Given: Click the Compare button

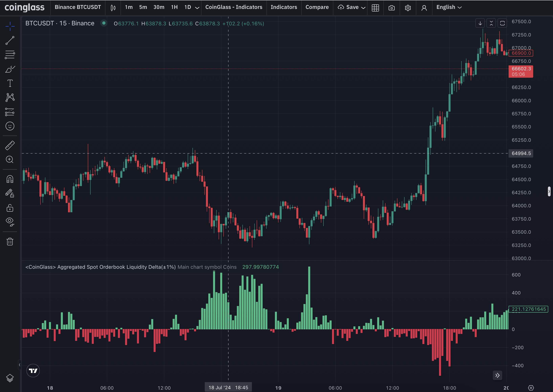Looking at the screenshot, I should 317,7.
